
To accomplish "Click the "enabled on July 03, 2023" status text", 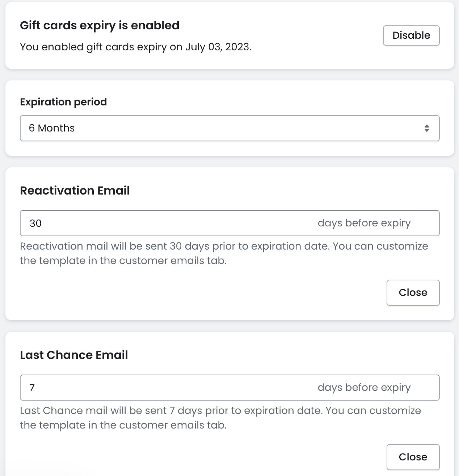I will [135, 47].
